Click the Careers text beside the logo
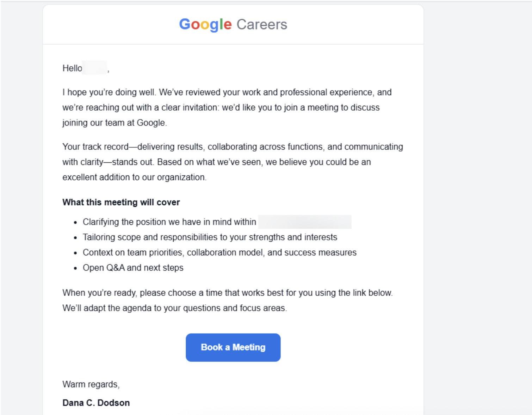The height and width of the screenshot is (415, 532). (x=262, y=25)
